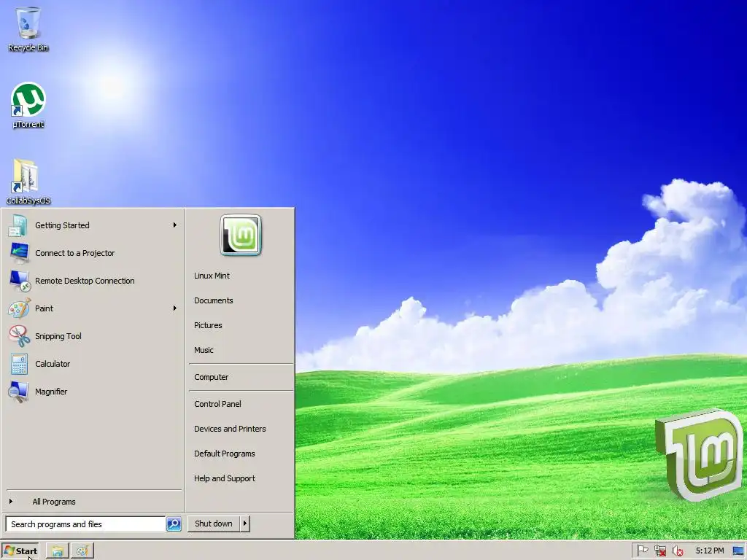Click the Start button
Screen dimensions: 747x560
(20, 551)
